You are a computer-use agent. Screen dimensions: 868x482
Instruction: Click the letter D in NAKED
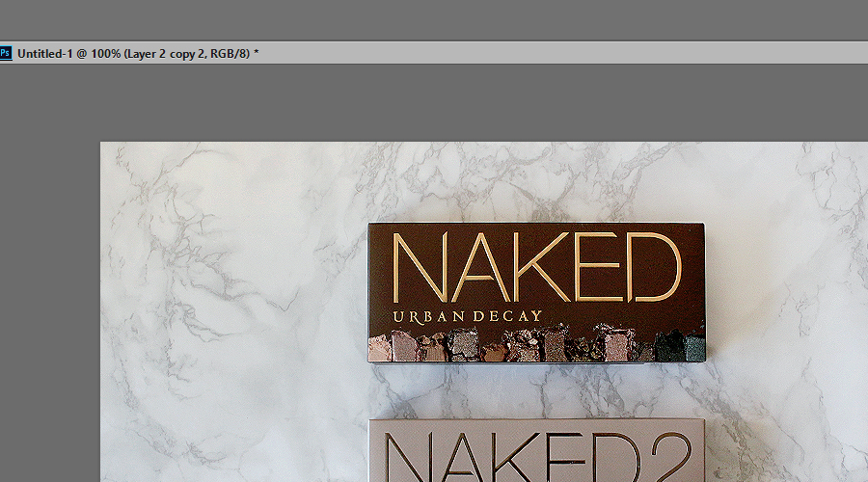tap(654, 267)
